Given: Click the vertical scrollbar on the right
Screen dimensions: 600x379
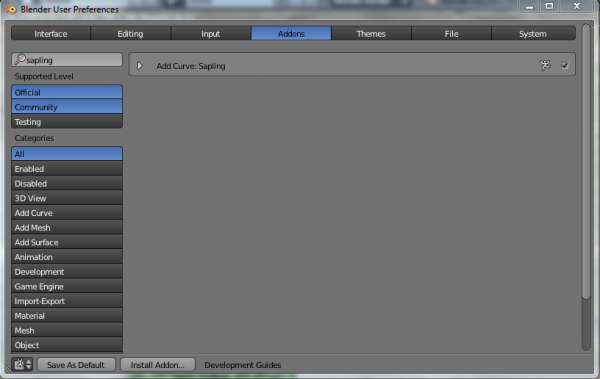Looking at the screenshot, I should (x=586, y=161).
